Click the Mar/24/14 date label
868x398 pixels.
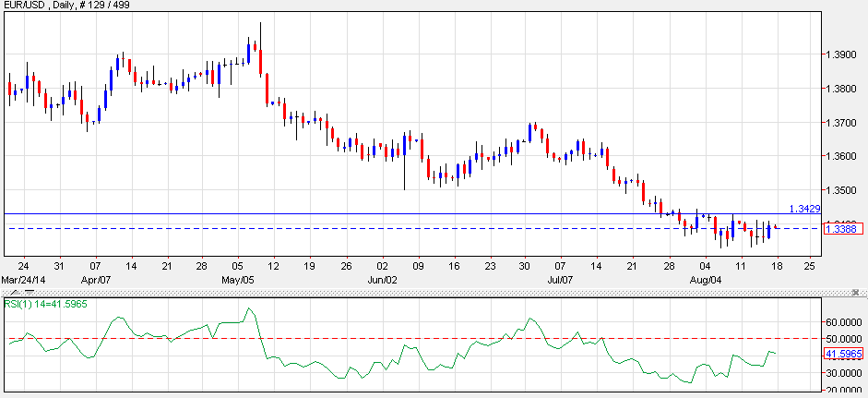[22, 278]
